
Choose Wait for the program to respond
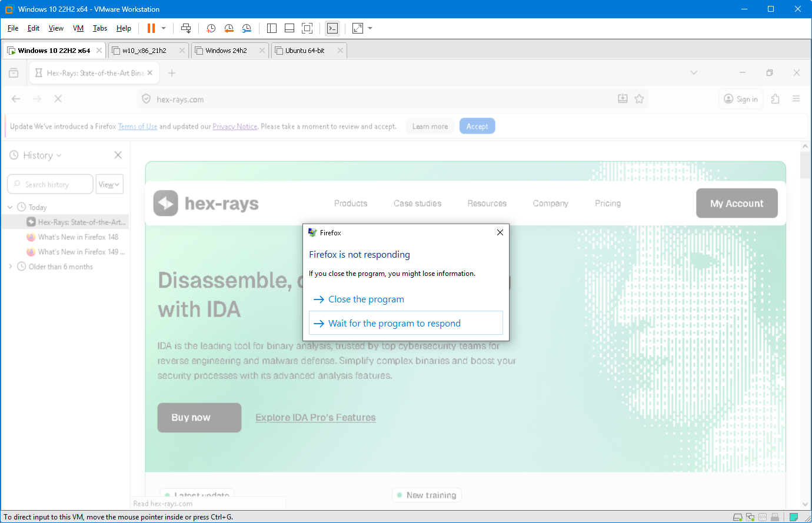tap(406, 323)
